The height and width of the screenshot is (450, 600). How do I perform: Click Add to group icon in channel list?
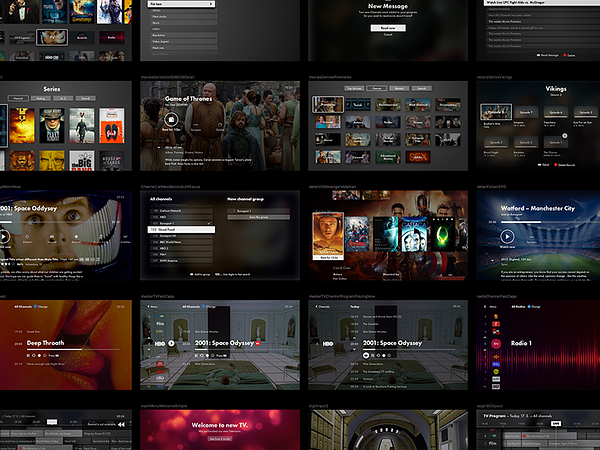pyautogui.click(x=192, y=274)
